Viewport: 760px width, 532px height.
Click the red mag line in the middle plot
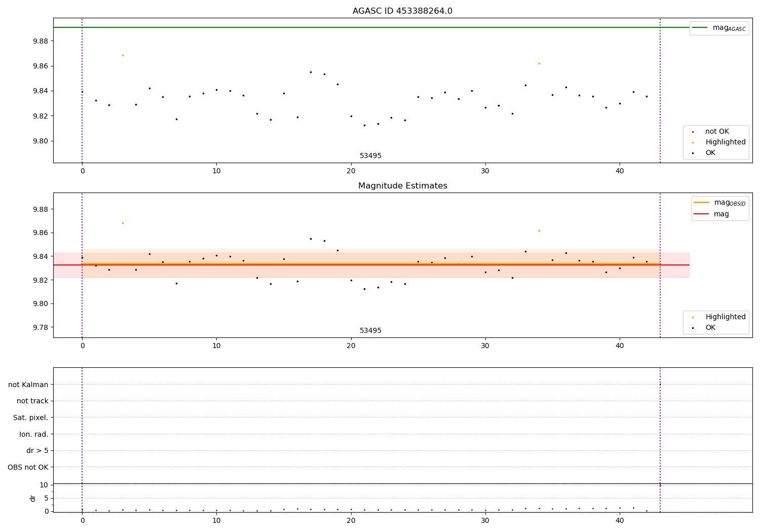pos(371,265)
